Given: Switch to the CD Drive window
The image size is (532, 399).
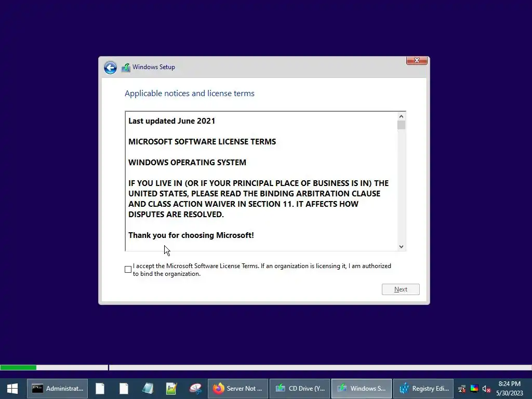Looking at the screenshot, I should point(300,389).
